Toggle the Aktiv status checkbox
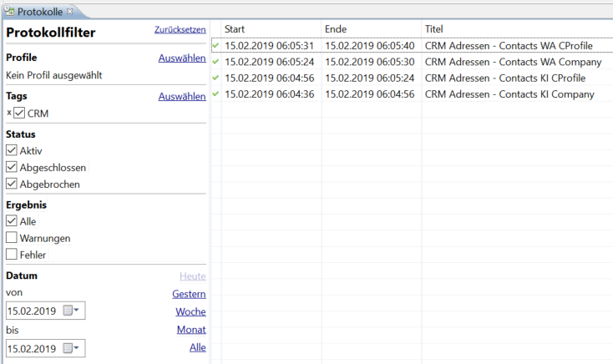This screenshot has height=364, width=613. [x=12, y=150]
